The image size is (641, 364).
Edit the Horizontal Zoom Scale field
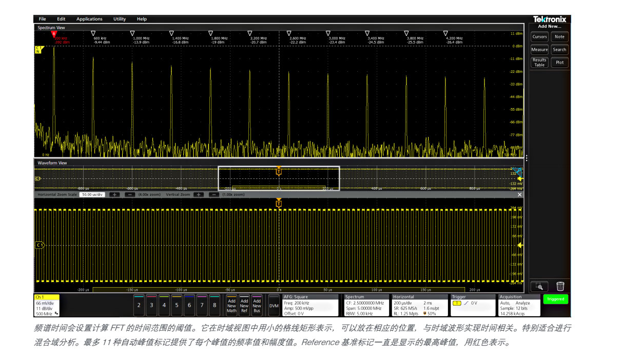(92, 195)
